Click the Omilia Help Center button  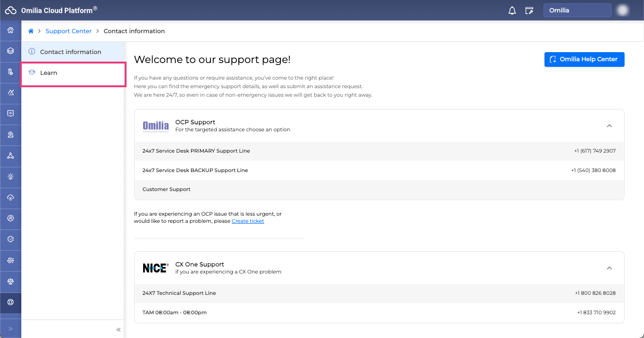click(x=584, y=59)
